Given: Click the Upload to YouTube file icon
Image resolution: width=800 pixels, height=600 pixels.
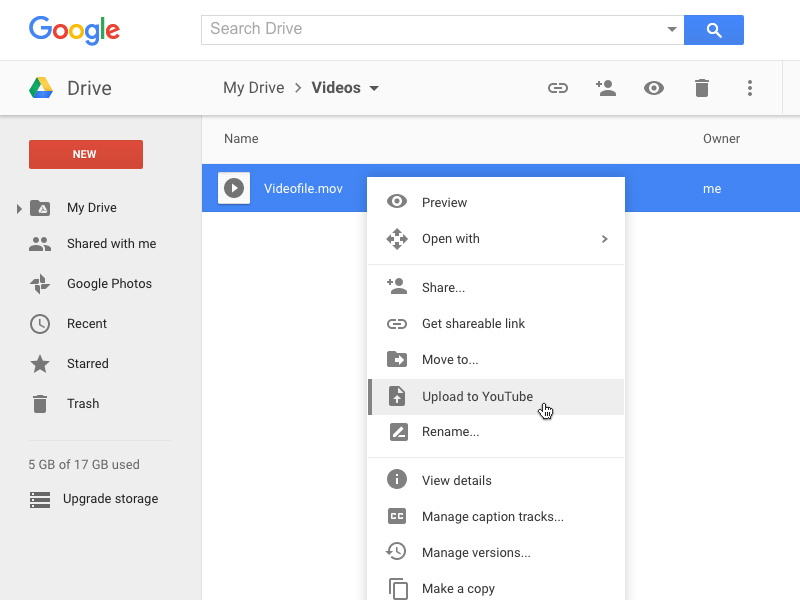Looking at the screenshot, I should 397,396.
